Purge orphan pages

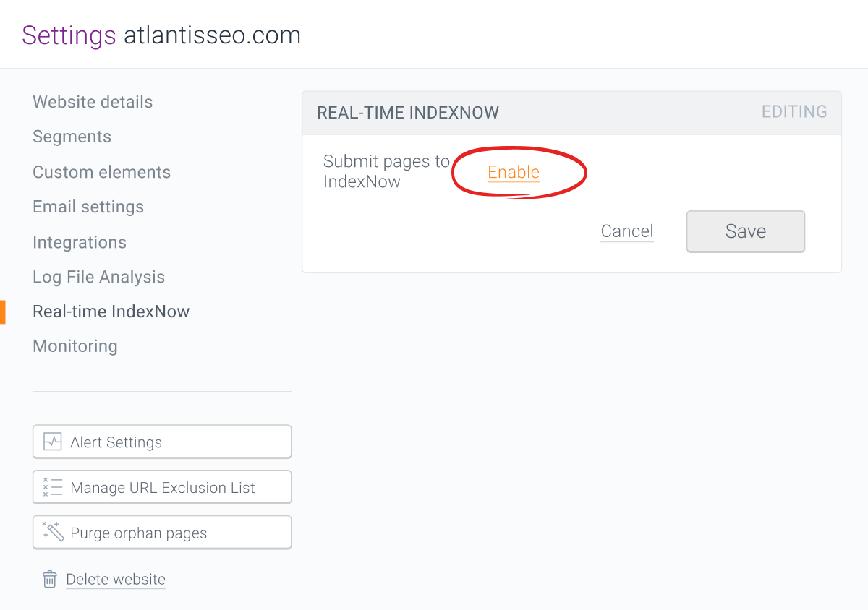(162, 533)
